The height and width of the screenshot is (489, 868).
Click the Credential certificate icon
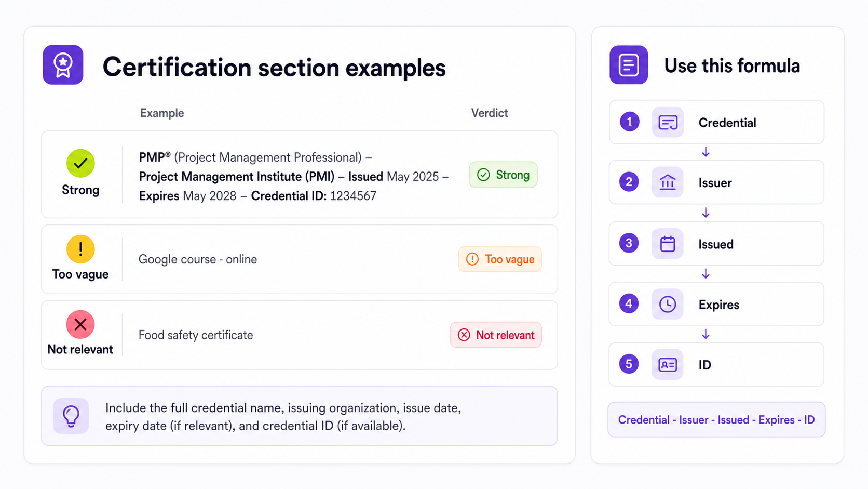pos(668,122)
